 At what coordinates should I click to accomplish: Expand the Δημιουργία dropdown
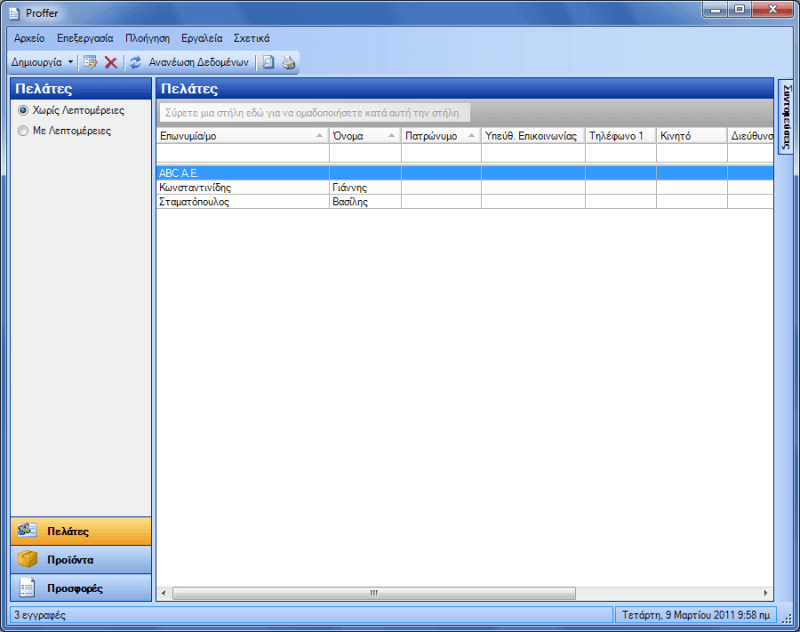70,62
